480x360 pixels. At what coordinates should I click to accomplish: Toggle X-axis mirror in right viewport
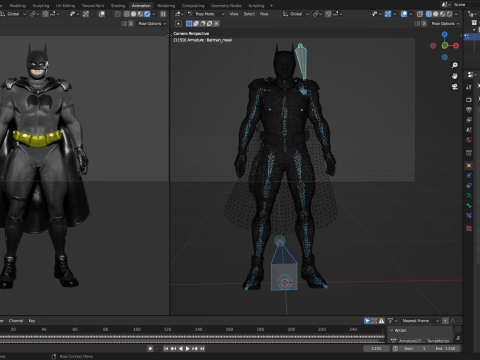point(424,24)
